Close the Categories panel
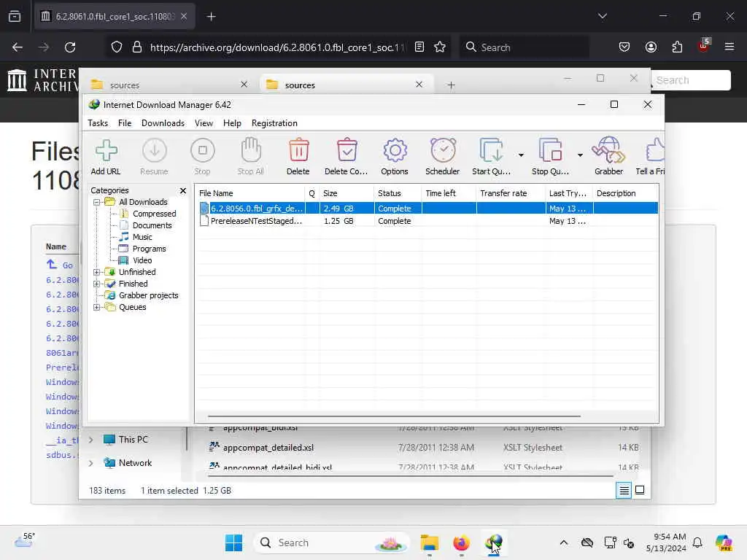The width and height of the screenshot is (747, 560). (183, 190)
